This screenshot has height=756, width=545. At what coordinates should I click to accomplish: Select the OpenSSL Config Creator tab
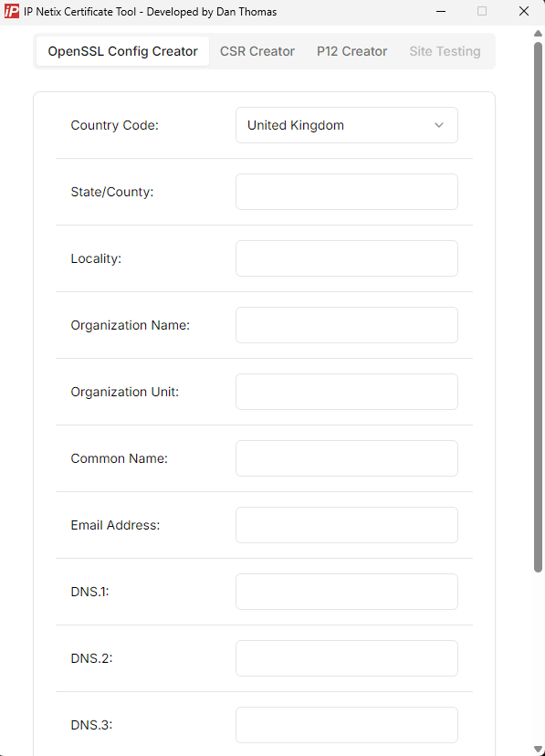123,51
